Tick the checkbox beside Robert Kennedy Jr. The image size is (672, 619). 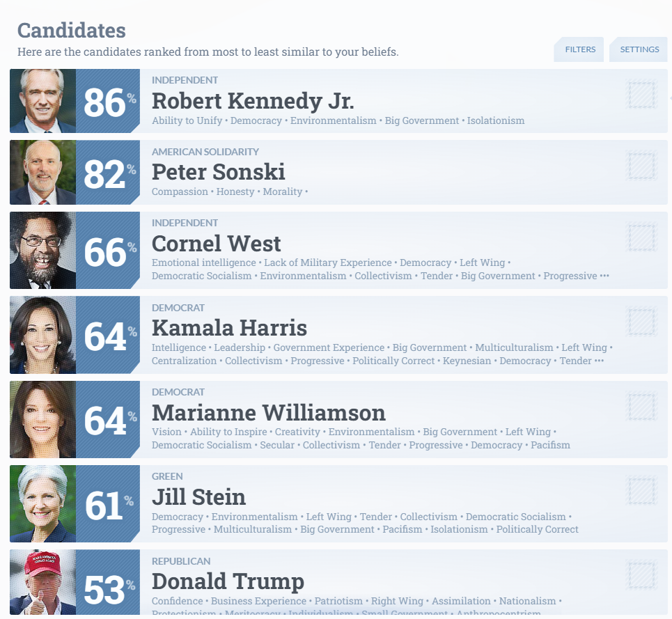point(641,94)
